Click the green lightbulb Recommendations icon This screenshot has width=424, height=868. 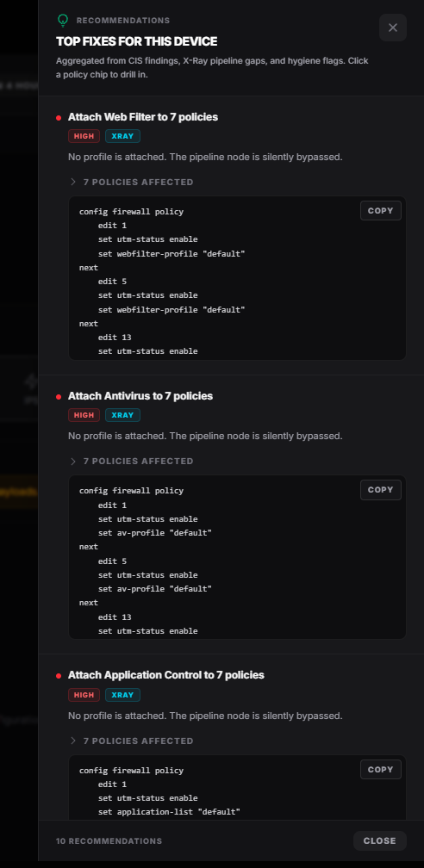[x=63, y=21]
